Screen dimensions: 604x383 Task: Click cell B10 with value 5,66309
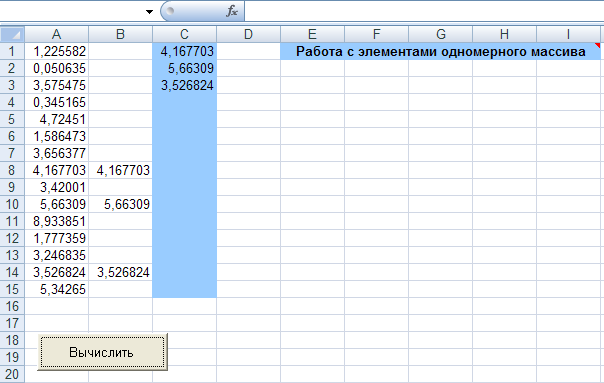tap(121, 204)
